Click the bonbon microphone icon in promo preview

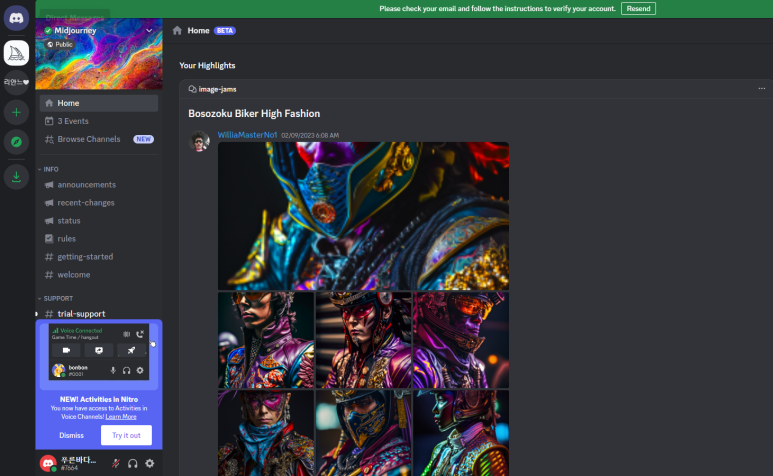coord(113,371)
